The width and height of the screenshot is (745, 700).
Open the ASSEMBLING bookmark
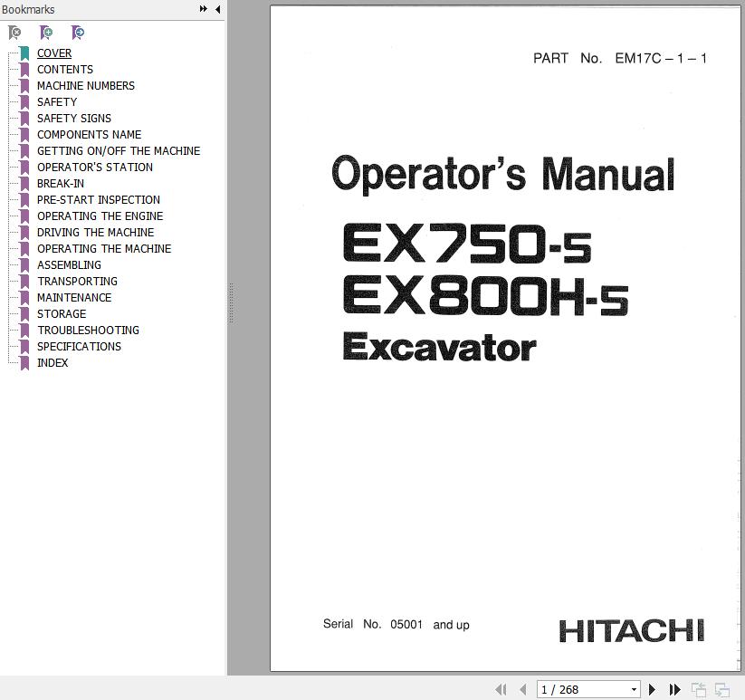(x=69, y=265)
